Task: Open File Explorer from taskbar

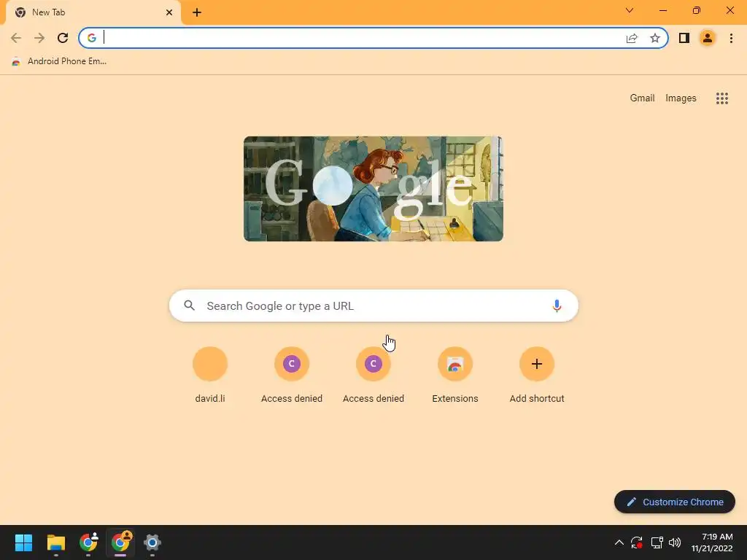Action: coord(55,542)
